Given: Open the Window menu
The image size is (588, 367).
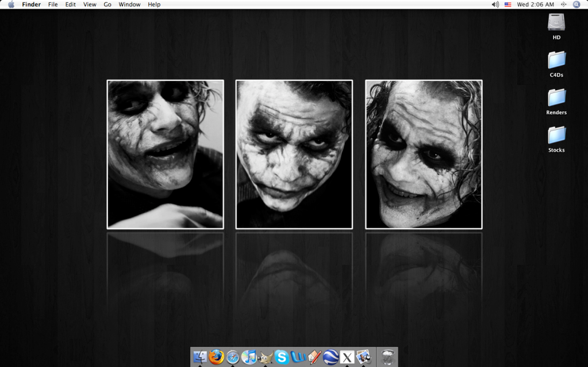Looking at the screenshot, I should (129, 5).
